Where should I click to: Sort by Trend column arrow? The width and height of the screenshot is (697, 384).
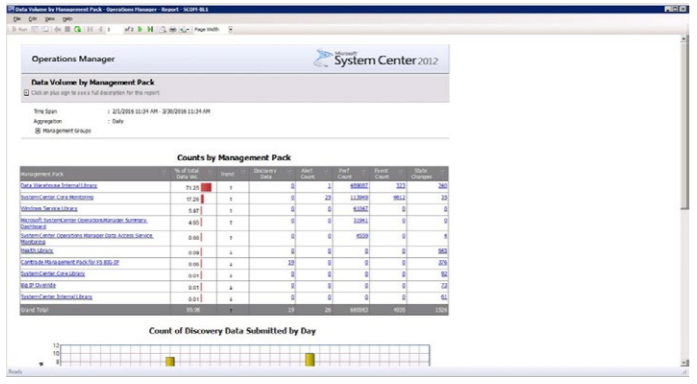tap(243, 172)
